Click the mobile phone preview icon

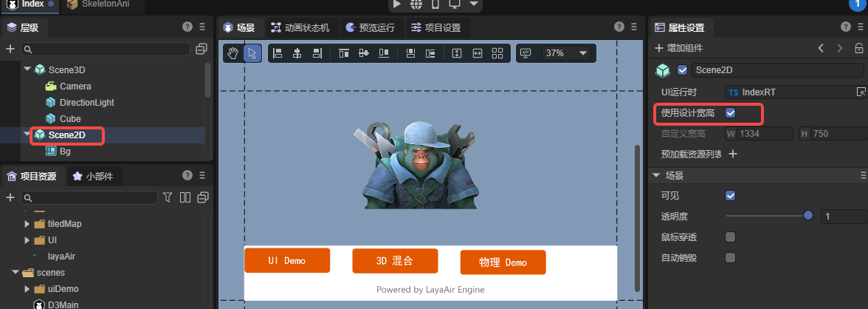point(435,4)
